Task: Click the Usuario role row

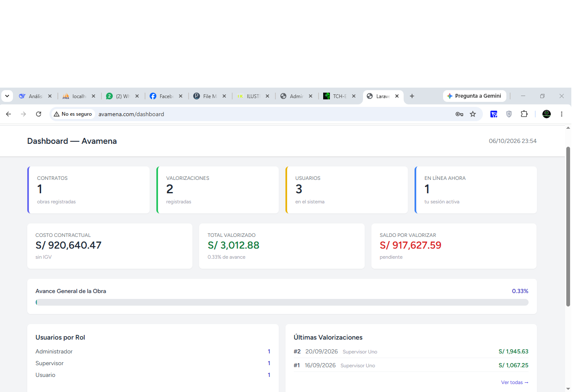Action: [x=153, y=375]
